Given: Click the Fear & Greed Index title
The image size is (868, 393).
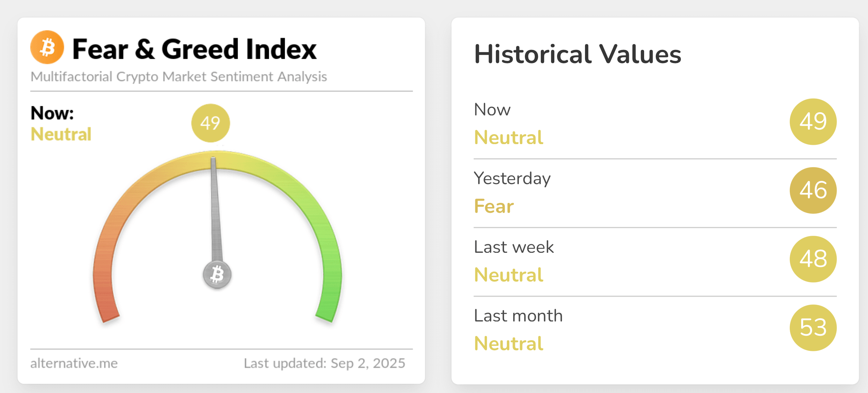Looking at the screenshot, I should click(x=194, y=49).
